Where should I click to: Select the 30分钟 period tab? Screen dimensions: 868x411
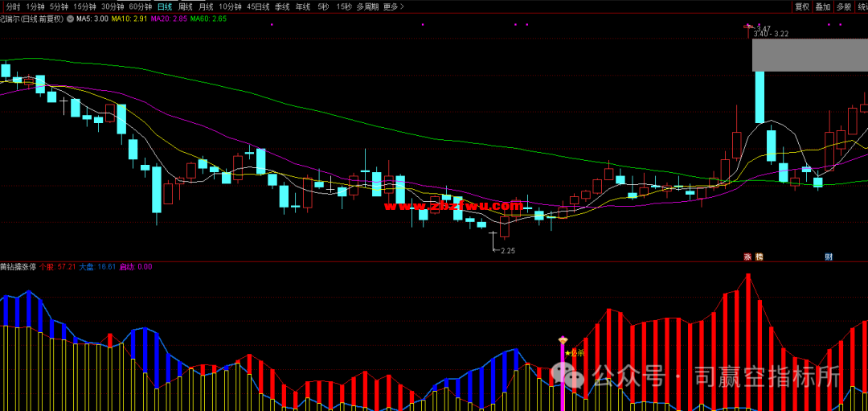pyautogui.click(x=112, y=7)
